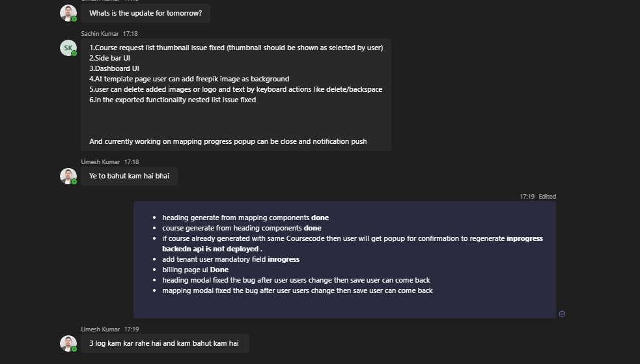Select the "Ye to bahut kam hai bhai" message bubble
This screenshot has height=364, width=640.
(129, 176)
